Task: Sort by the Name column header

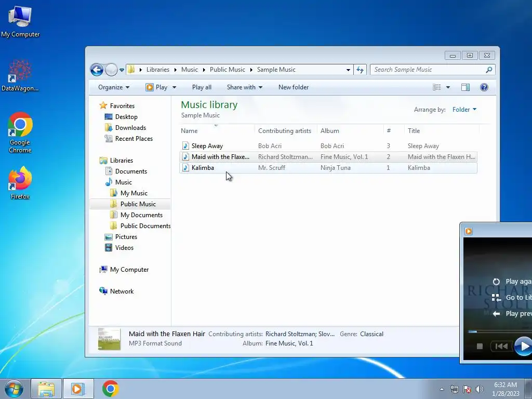Action: point(217,130)
